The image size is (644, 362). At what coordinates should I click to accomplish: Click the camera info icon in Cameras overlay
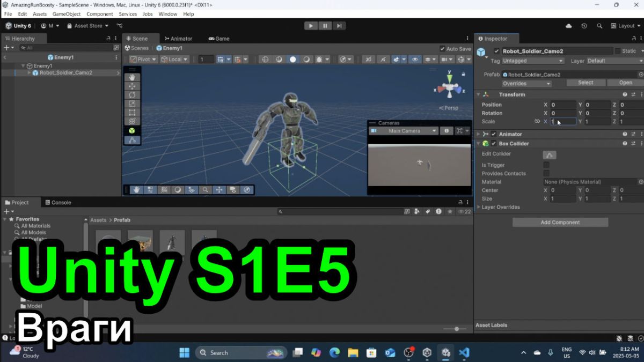[x=447, y=131]
